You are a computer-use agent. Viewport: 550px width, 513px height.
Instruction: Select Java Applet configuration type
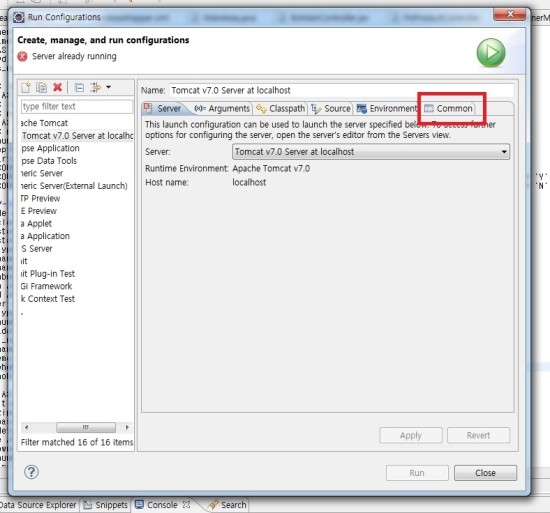[x=36, y=224]
